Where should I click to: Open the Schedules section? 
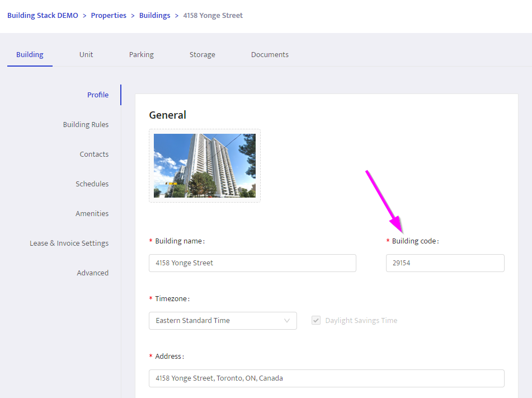pos(92,184)
